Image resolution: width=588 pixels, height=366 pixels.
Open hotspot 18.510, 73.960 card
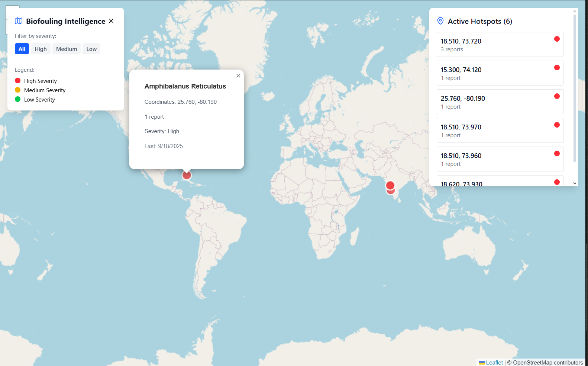coord(500,159)
